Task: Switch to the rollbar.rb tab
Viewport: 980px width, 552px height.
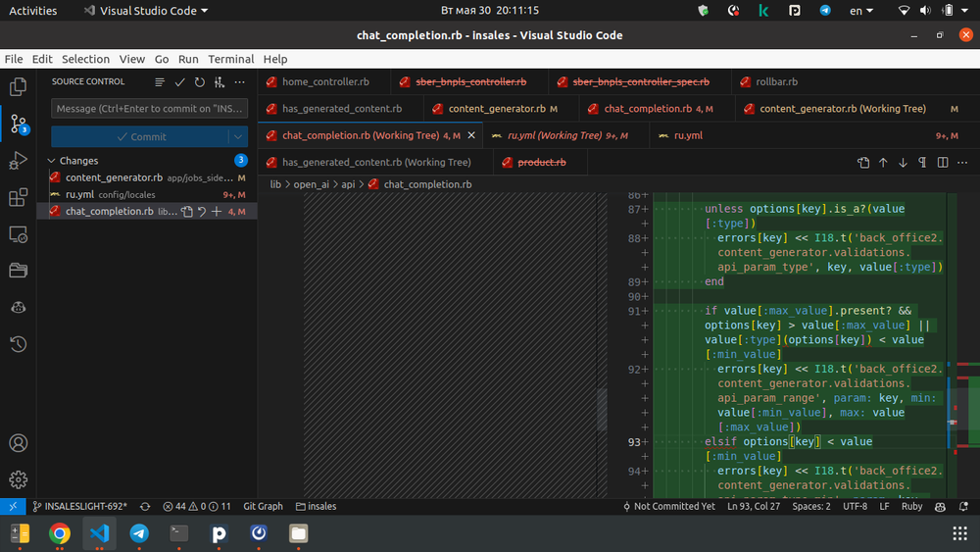Action: [776, 82]
